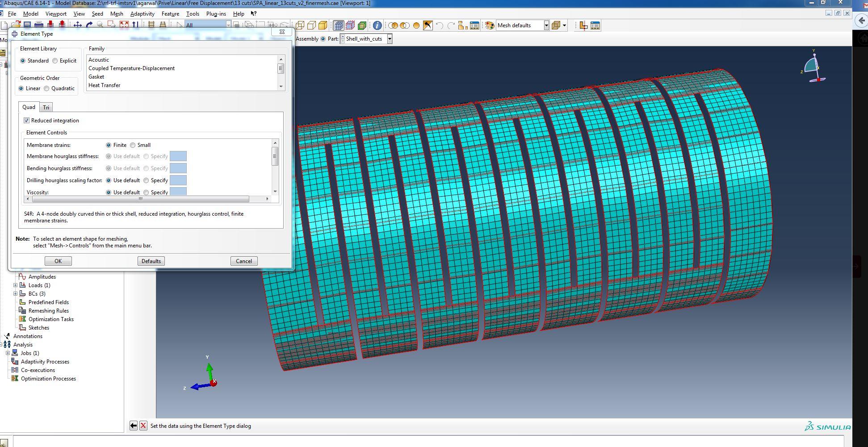The width and height of the screenshot is (868, 447).
Task: Choose Linear geometric order
Action: point(21,88)
